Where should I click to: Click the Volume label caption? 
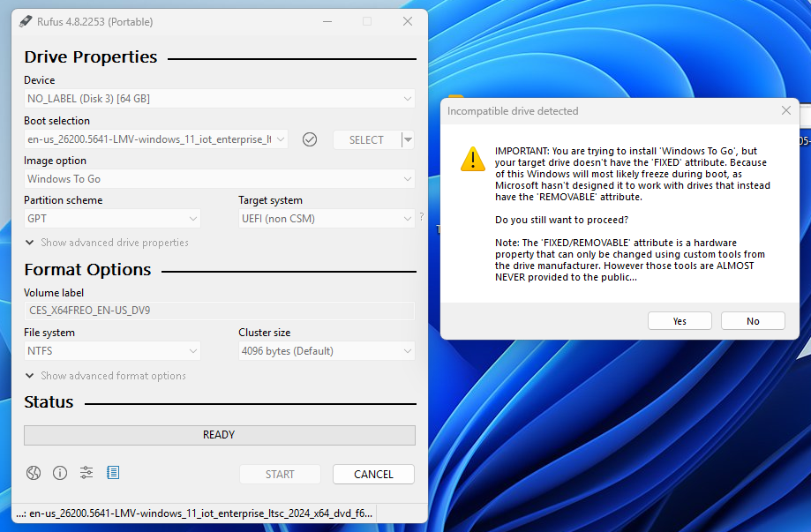point(54,293)
